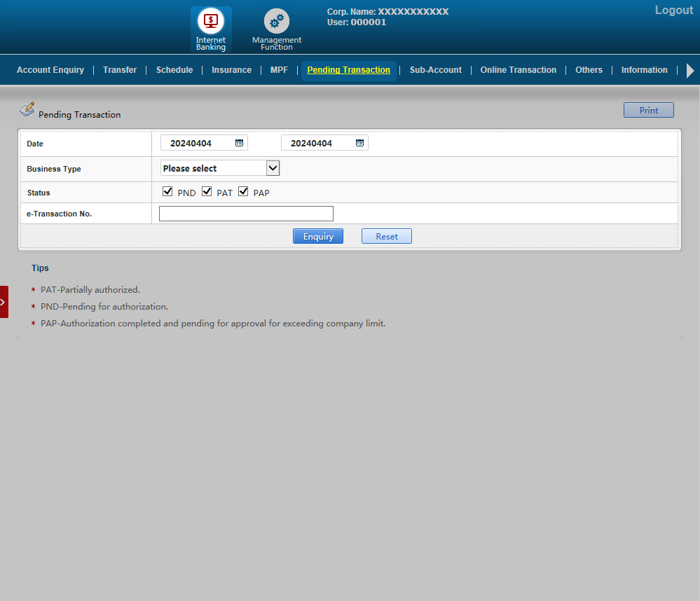Click the right arrow to scroll navigation menu
This screenshot has height=601, width=700.
[x=690, y=70]
